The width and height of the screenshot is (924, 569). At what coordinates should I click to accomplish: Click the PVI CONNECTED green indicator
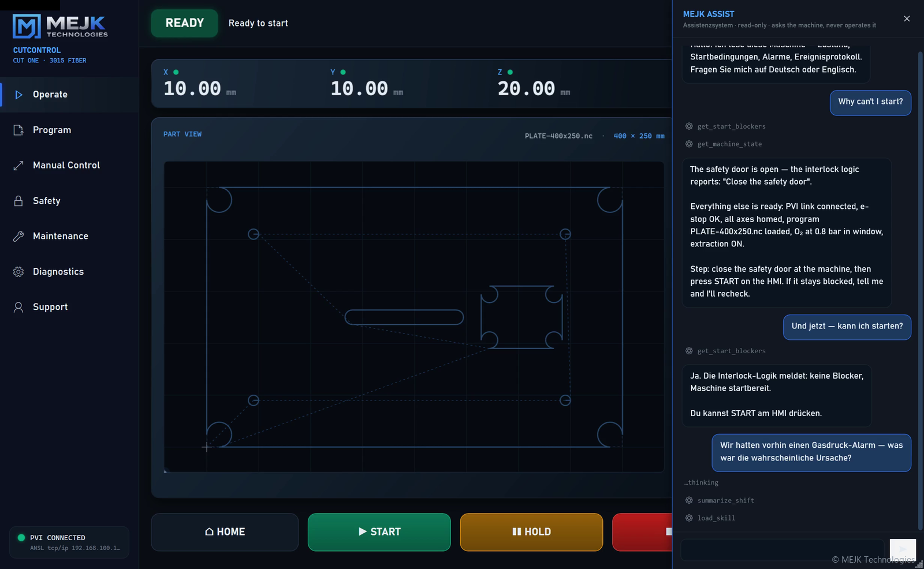pos(21,538)
